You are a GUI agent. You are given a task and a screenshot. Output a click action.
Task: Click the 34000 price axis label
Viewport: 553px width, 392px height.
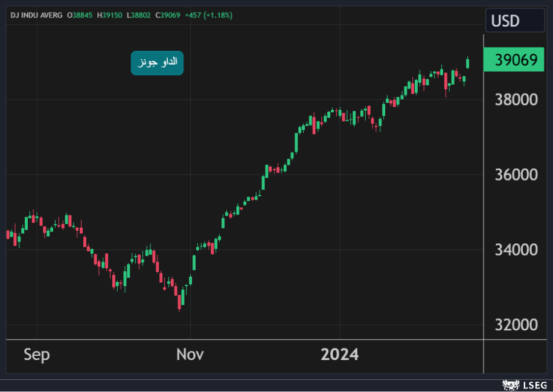(516, 250)
